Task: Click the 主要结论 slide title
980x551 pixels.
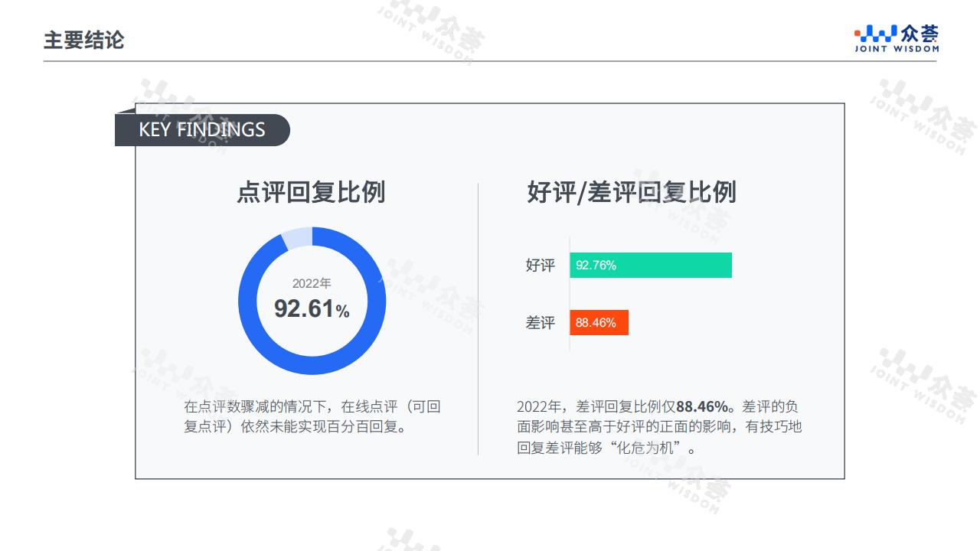Action: click(83, 40)
